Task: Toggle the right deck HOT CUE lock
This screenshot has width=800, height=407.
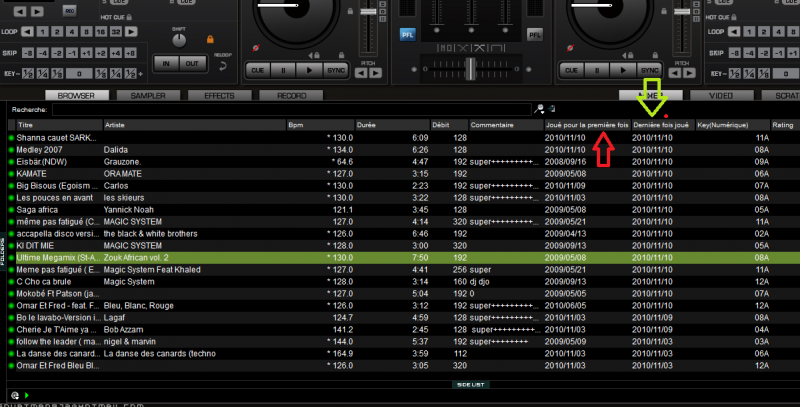Action: [x=734, y=17]
